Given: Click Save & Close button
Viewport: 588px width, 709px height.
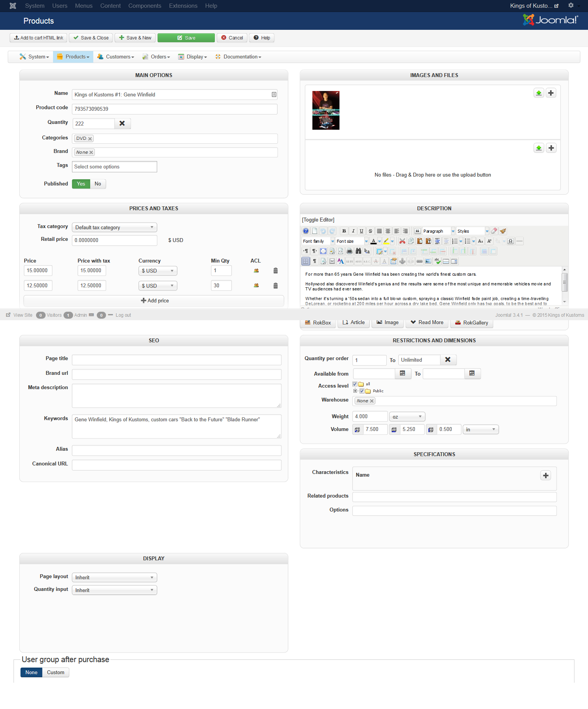Looking at the screenshot, I should (91, 38).
